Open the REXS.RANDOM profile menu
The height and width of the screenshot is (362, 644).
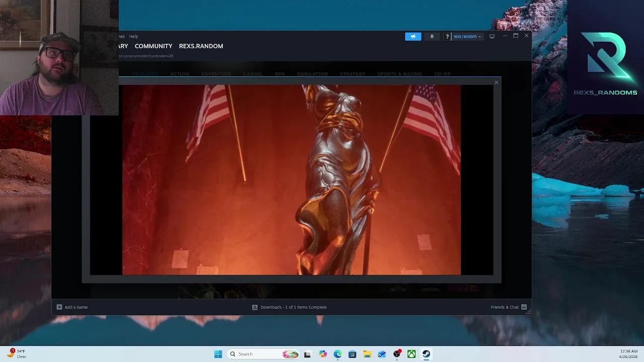pos(201,46)
